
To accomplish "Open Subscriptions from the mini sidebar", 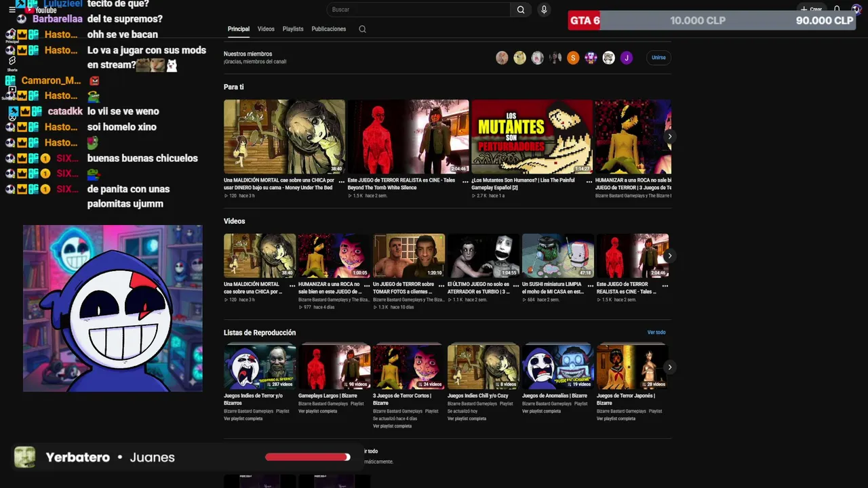I will click(x=12, y=92).
